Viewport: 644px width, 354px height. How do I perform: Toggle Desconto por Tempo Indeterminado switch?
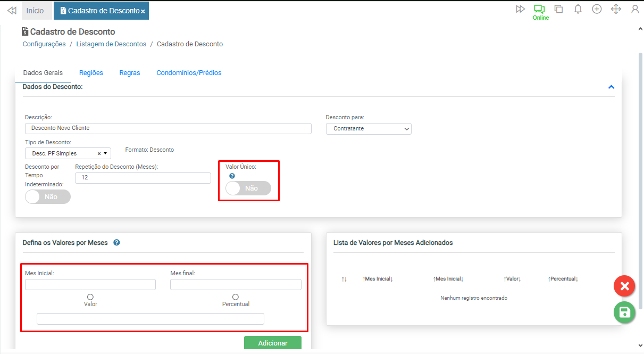(48, 196)
